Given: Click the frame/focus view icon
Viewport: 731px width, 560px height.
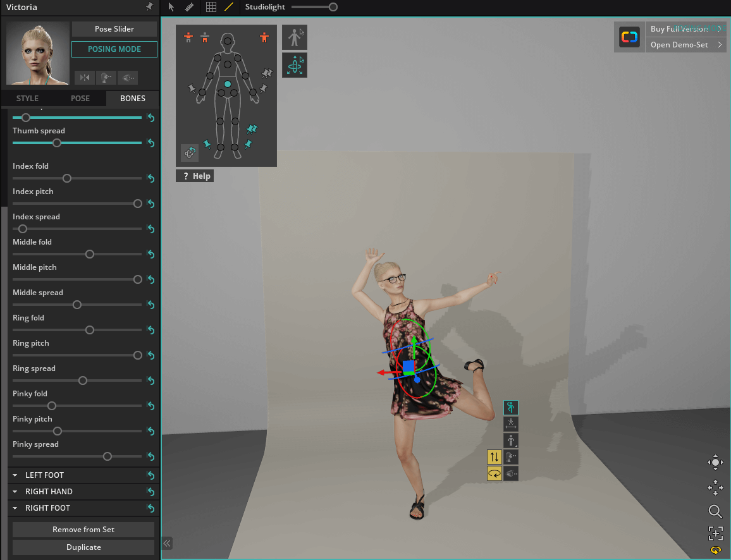Looking at the screenshot, I should 715,533.
